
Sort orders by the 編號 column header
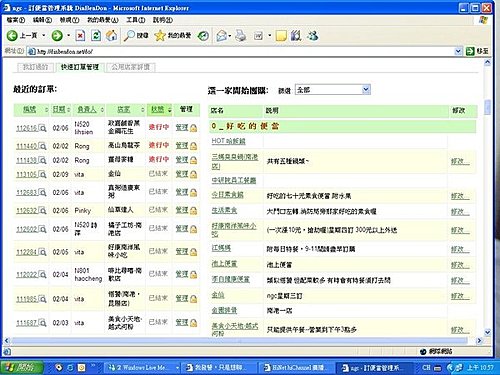29,109
